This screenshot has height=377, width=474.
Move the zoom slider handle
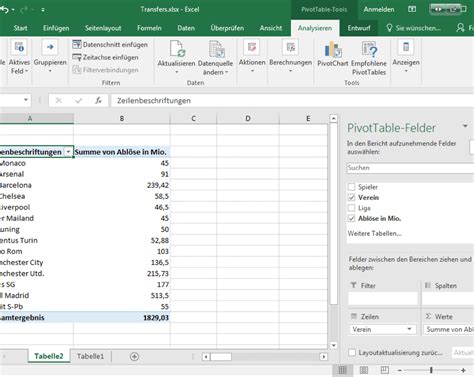(x=431, y=370)
